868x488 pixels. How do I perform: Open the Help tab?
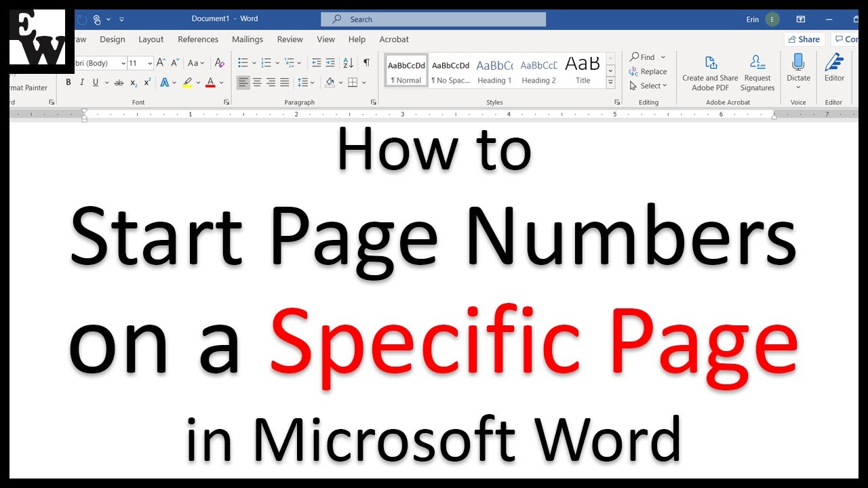coord(357,39)
